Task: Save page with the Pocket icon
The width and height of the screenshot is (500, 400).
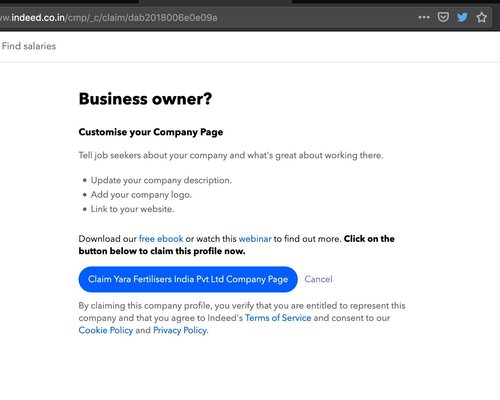Action: click(x=443, y=17)
